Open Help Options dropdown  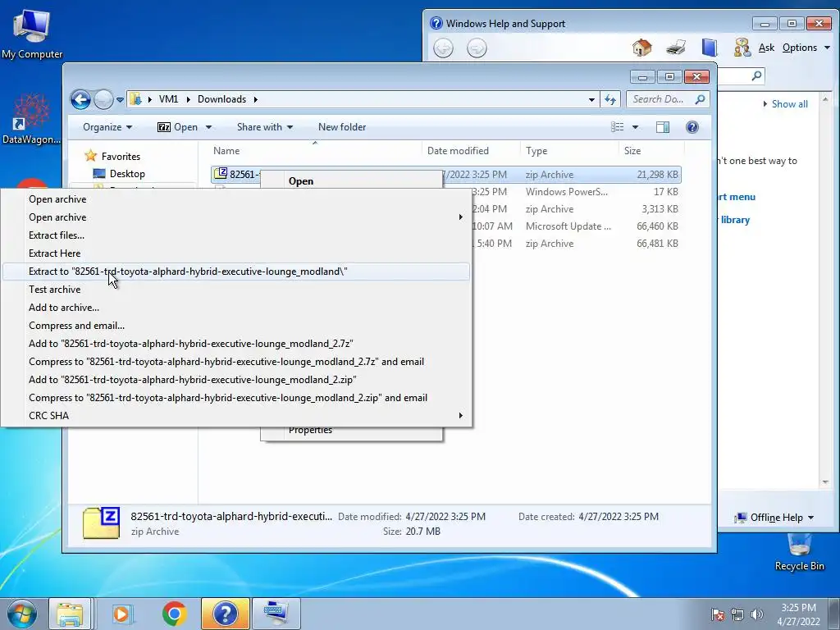(x=806, y=48)
